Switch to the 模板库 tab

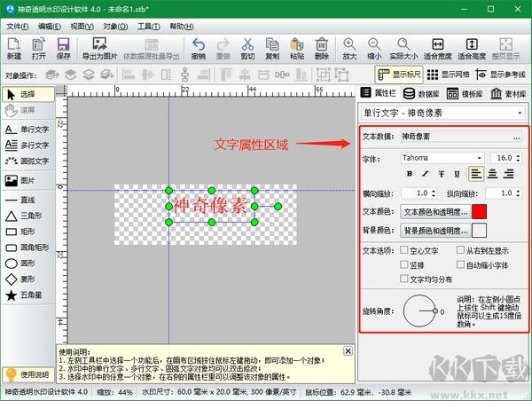tap(465, 93)
